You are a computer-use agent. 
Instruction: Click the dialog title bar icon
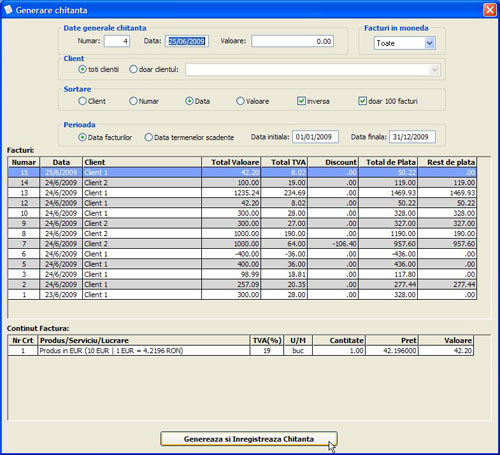[x=8, y=10]
